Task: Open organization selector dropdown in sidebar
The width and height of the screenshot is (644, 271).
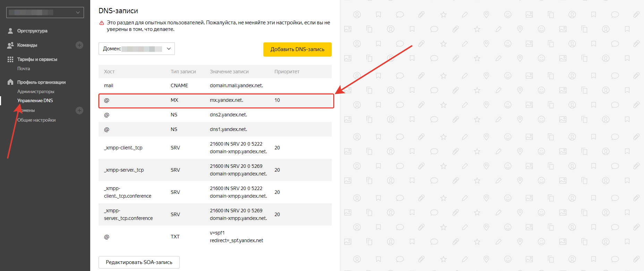Action: coord(45,13)
